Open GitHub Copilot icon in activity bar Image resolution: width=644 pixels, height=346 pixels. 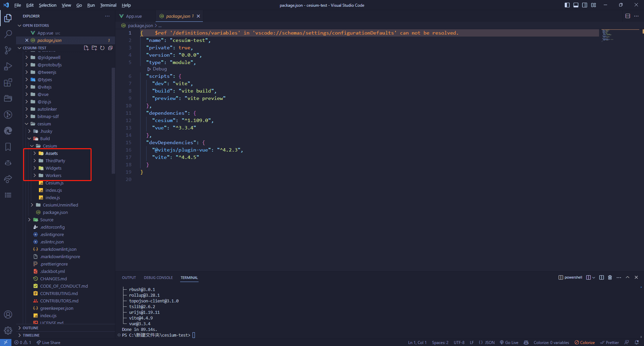pyautogui.click(x=8, y=163)
